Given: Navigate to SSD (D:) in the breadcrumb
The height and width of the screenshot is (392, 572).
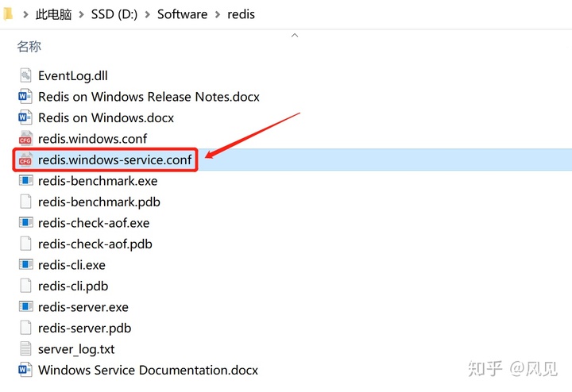Looking at the screenshot, I should point(114,14).
